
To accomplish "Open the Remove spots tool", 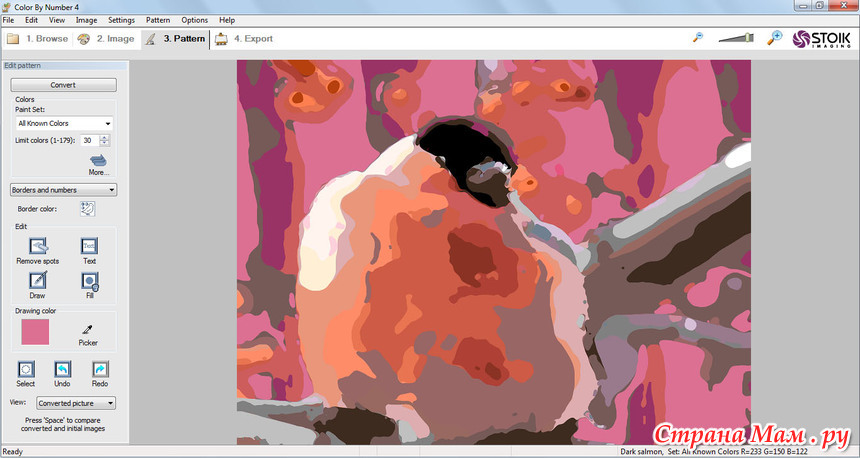I will pyautogui.click(x=38, y=246).
